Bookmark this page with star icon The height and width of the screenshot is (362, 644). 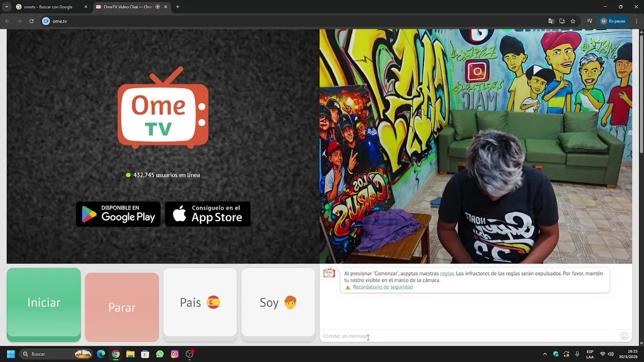573,21
